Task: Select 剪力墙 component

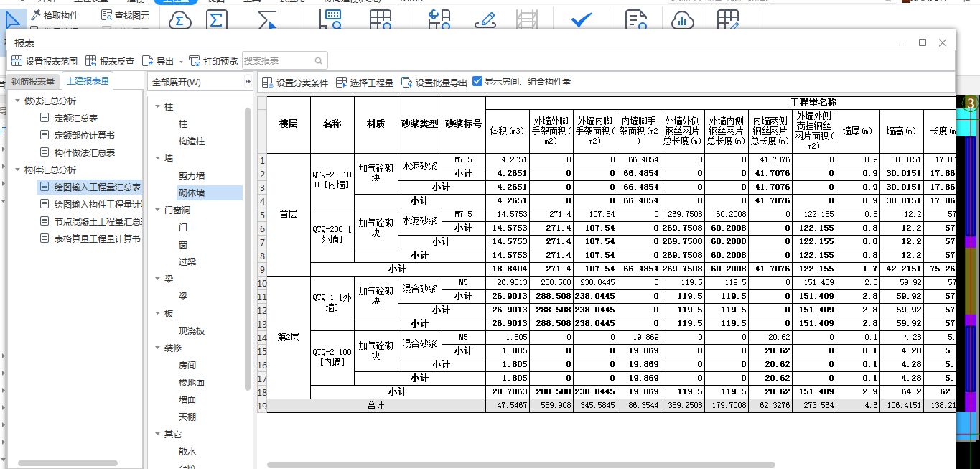Action: click(192, 175)
